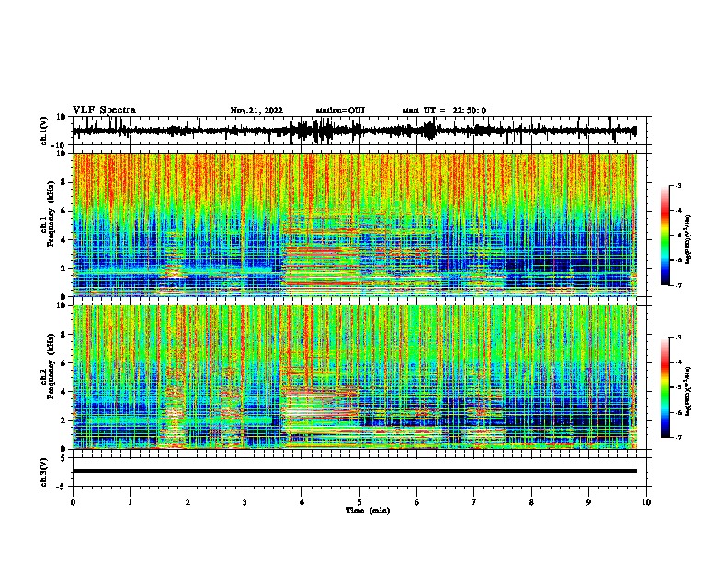Click the 6 kHz tick on ch.2 spectrogram
Image resolution: width=728 pixels, height=563 pixels.
(63, 363)
